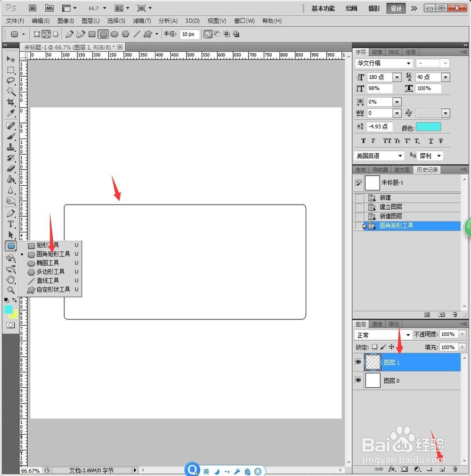The image size is (471, 476).
Task: Open the 滤镜(T) menu
Action: point(142,21)
